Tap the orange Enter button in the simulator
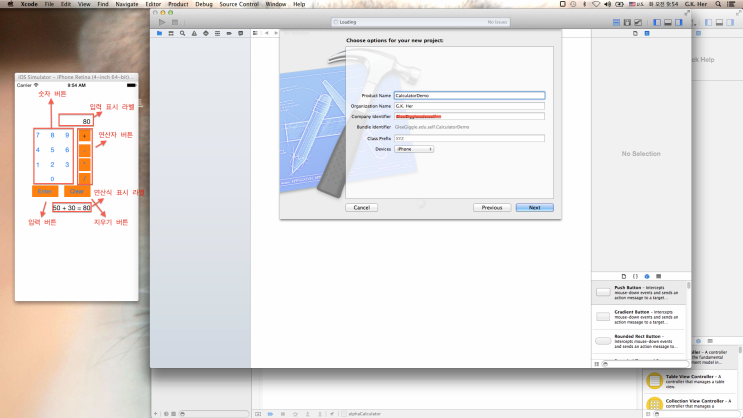The image size is (743, 418). pos(45,191)
